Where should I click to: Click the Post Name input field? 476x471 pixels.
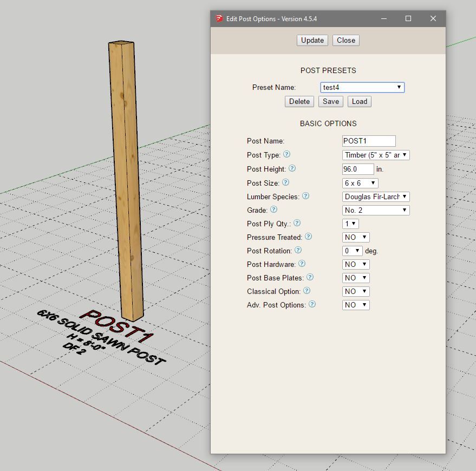coord(369,141)
